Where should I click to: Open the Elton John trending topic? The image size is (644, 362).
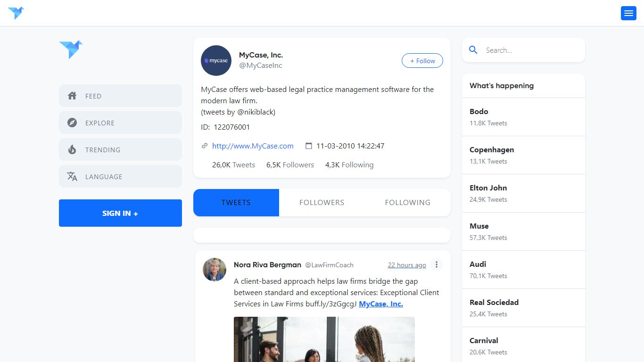523,193
